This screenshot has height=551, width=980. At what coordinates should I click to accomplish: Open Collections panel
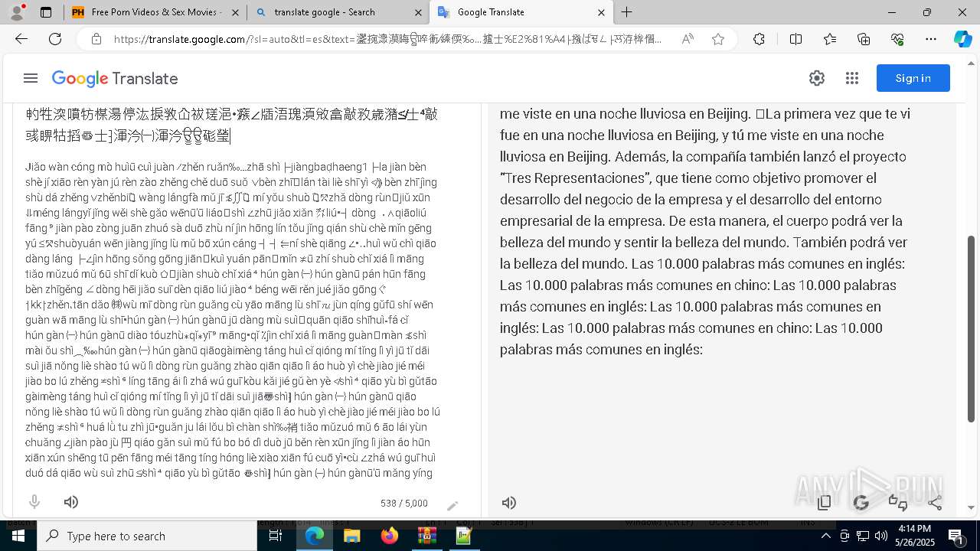click(x=864, y=39)
